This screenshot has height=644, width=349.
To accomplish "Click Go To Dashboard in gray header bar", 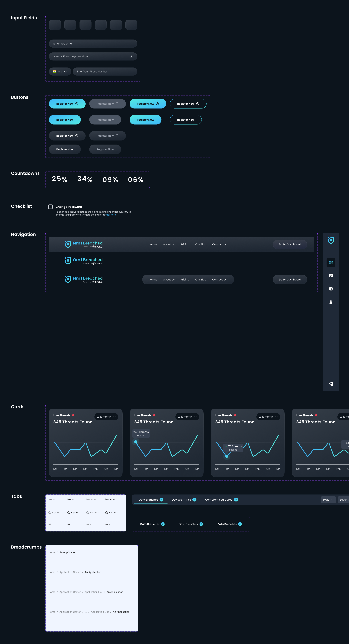I will (x=290, y=244).
